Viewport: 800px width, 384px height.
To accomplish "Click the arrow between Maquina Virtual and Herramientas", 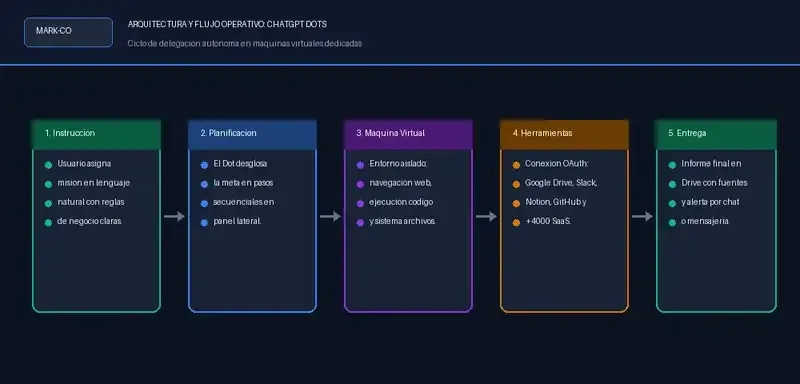I will pos(486,217).
